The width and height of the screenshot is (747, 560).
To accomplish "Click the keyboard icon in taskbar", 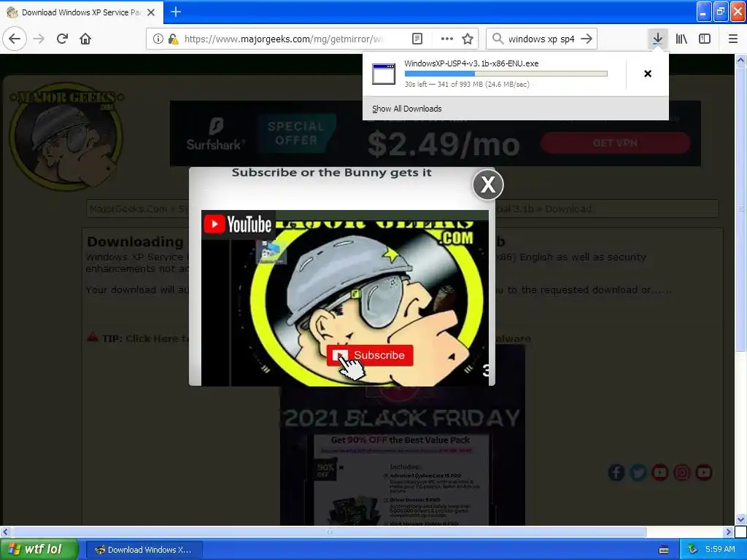I will (x=664, y=550).
